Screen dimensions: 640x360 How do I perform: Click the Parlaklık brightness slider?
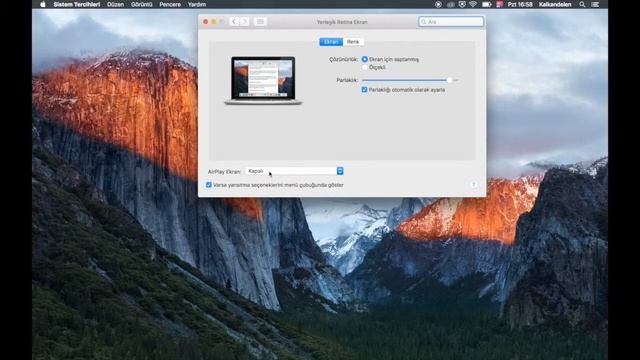coord(410,80)
